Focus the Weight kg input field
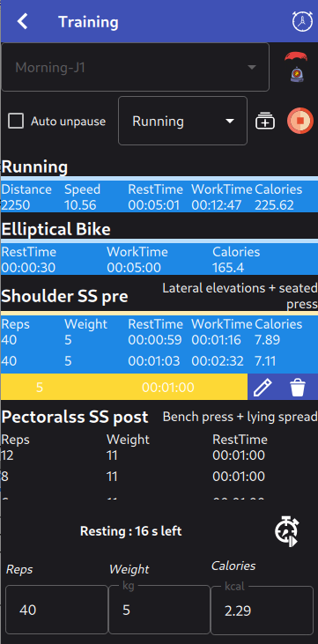 click(159, 610)
